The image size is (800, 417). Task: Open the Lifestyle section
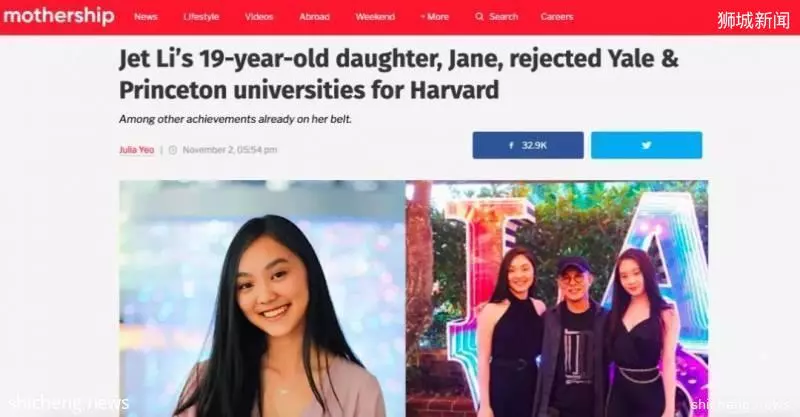(x=201, y=17)
